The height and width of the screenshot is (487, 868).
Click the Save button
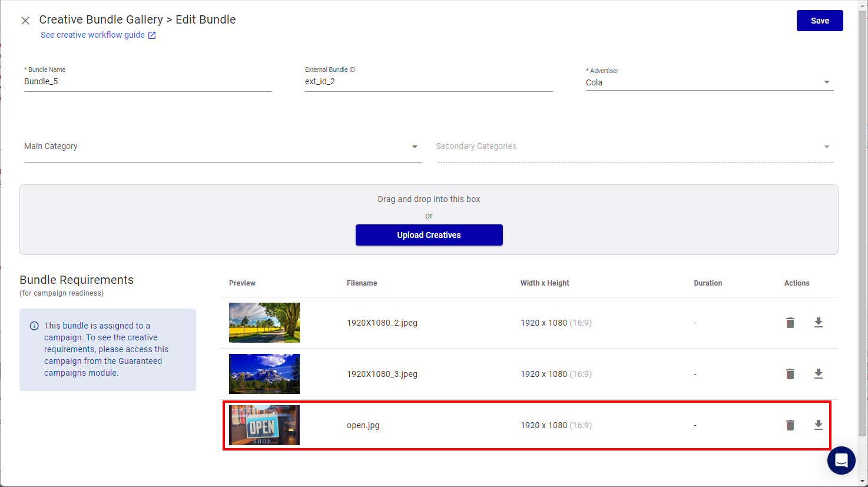(x=819, y=21)
